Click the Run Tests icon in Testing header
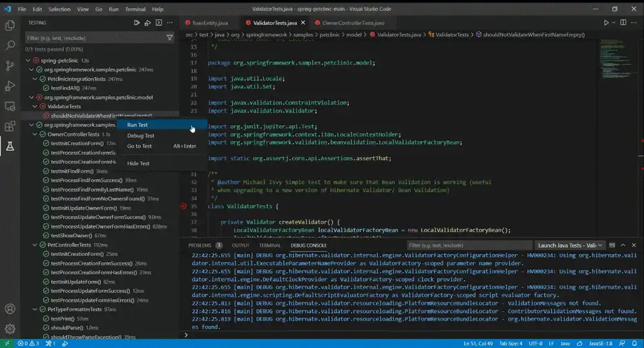 coord(137,23)
